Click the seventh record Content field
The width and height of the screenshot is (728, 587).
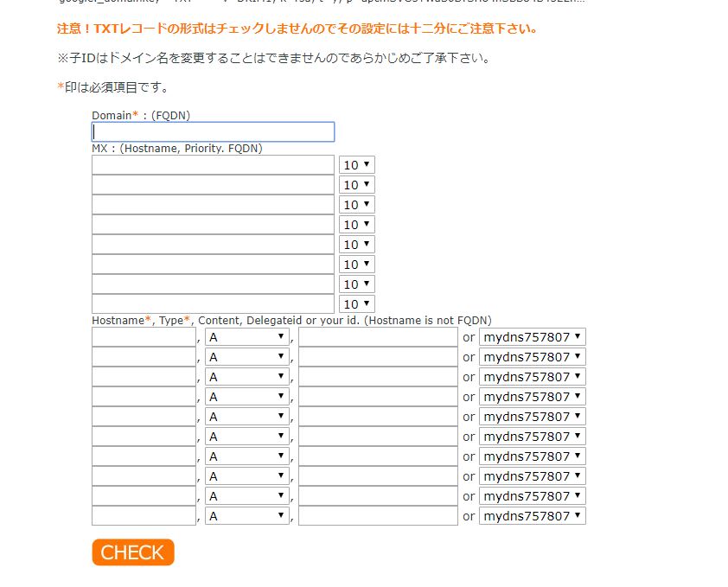point(378,456)
